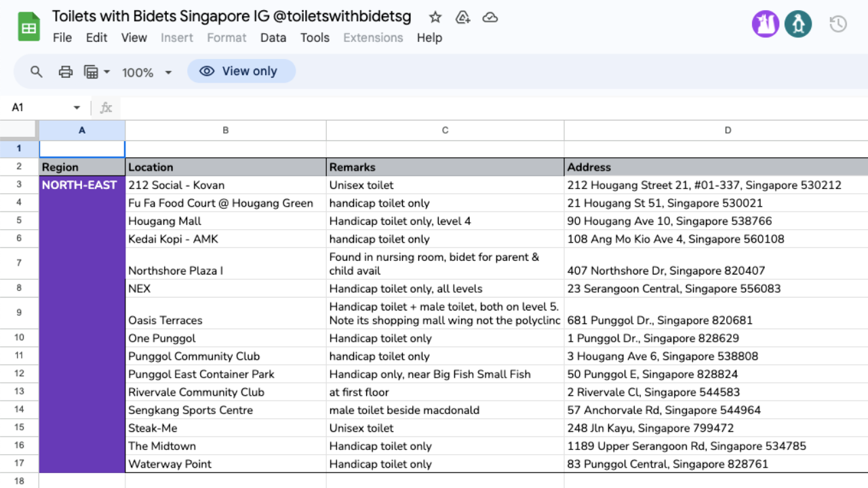Select the Steak-Me cell
This screenshot has height=488, width=868.
coord(226,428)
